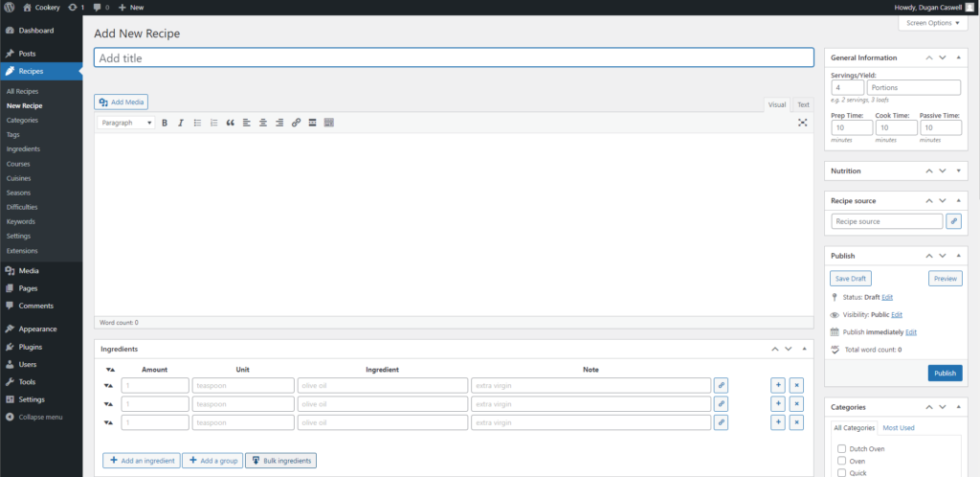Click the Italic formatting icon
Image resolution: width=980 pixels, height=477 pixels.
point(181,123)
